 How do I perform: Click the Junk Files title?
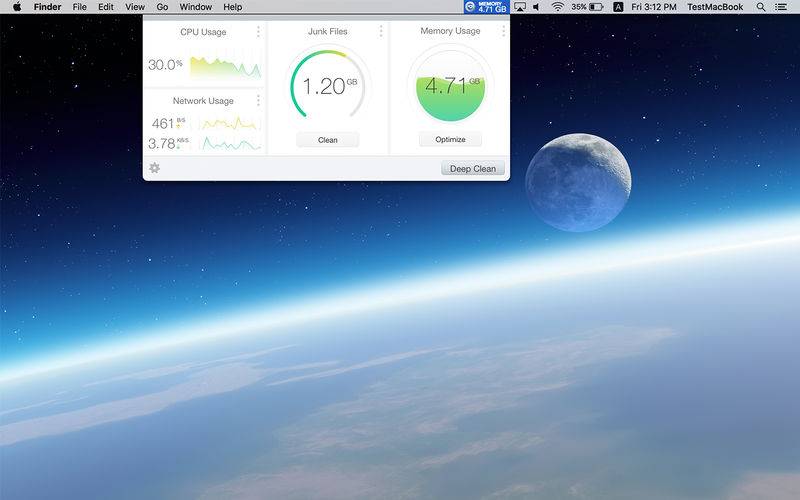(x=328, y=31)
